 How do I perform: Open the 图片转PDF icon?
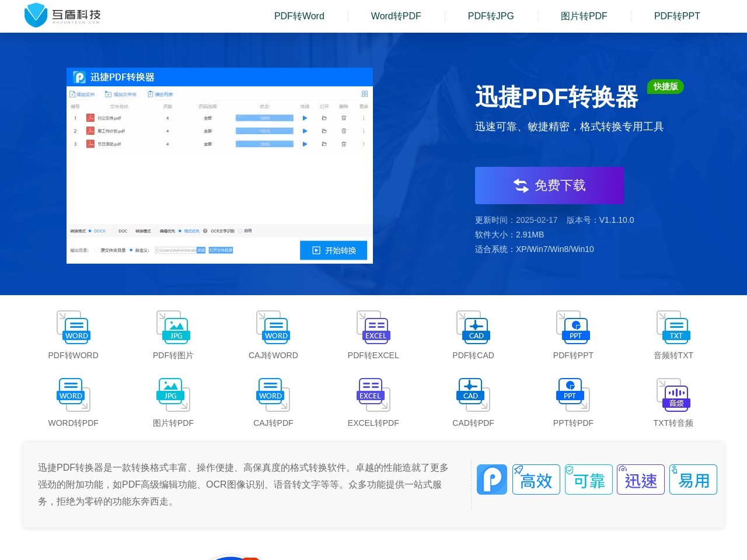(173, 394)
